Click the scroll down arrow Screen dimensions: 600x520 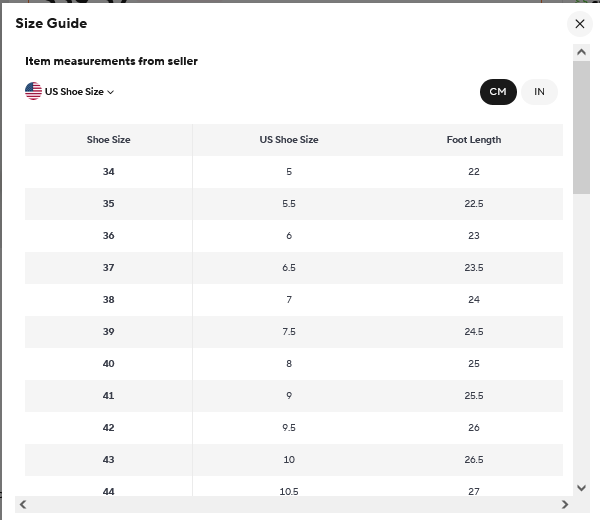tap(581, 488)
